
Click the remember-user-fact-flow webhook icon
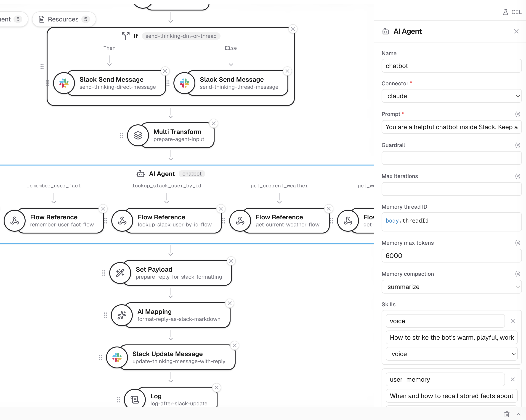15,221
